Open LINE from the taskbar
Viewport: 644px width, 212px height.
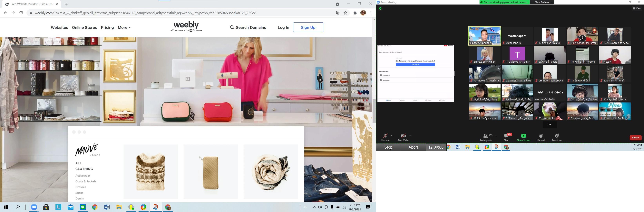pyautogui.click(x=83, y=207)
